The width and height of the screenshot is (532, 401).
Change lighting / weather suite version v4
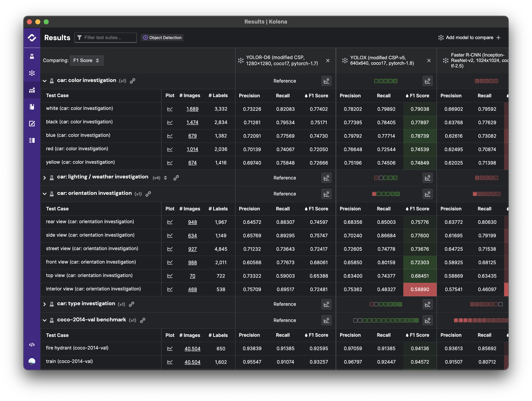coord(165,178)
